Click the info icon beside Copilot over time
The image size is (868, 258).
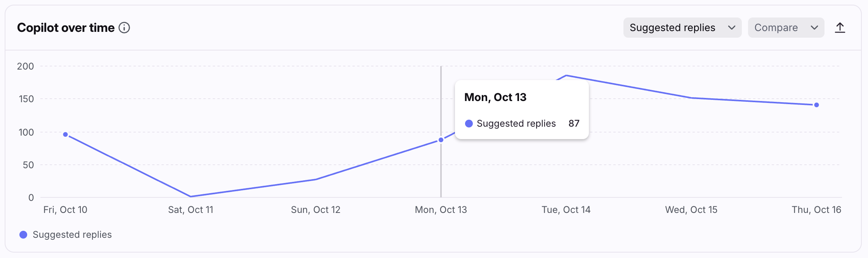pos(124,28)
